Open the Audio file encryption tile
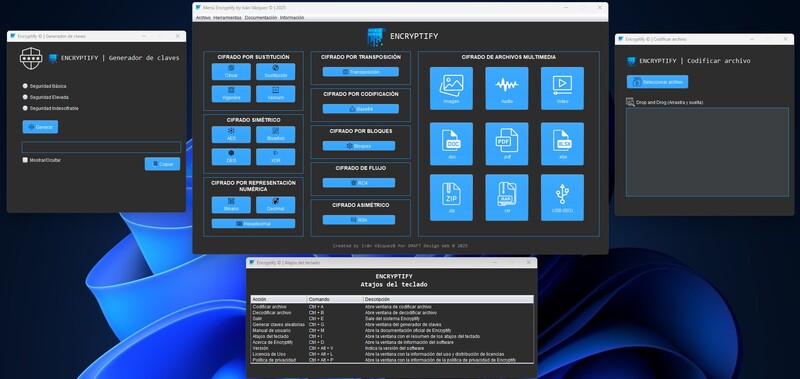Viewport: 800px width, 379px height. coord(507,88)
